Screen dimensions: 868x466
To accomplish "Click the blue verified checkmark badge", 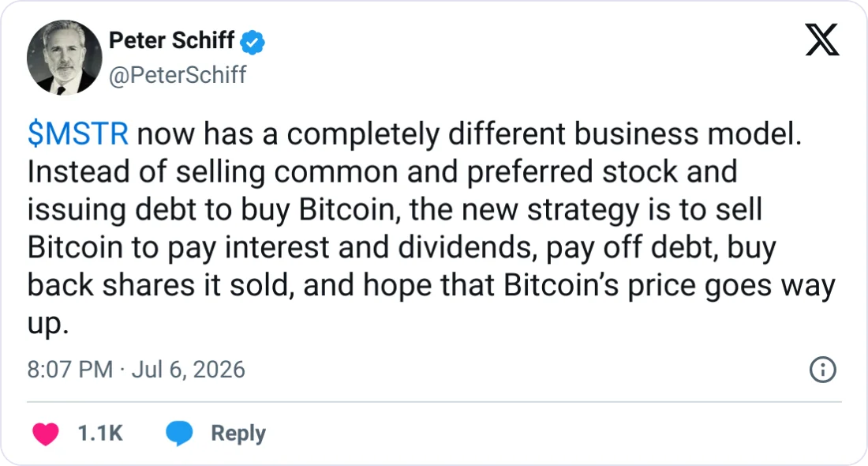I will click(x=253, y=42).
